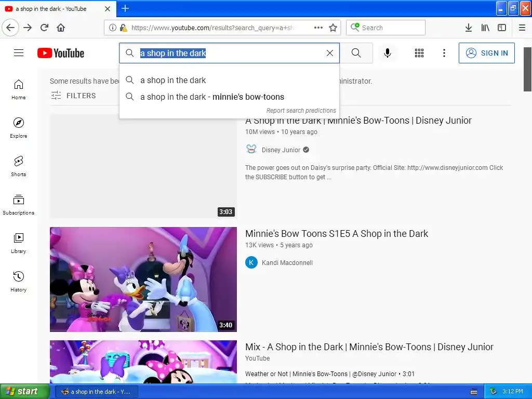Open "Minnie's Bow Toons S1E5 A Shop in the Dark" title
Screen dimensions: 532x399
pos(337,233)
